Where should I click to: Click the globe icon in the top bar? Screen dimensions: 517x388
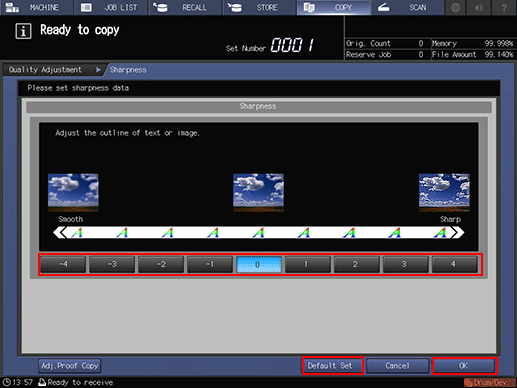(x=456, y=7)
